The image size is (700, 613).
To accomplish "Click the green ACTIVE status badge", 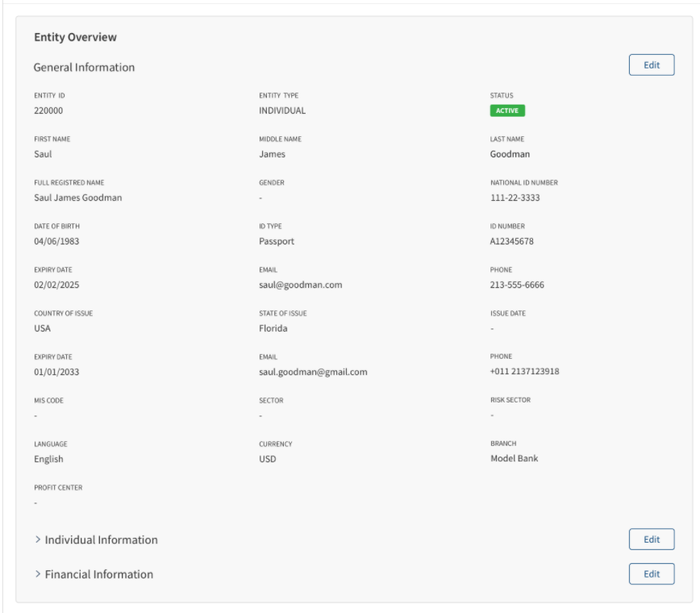I will (507, 111).
